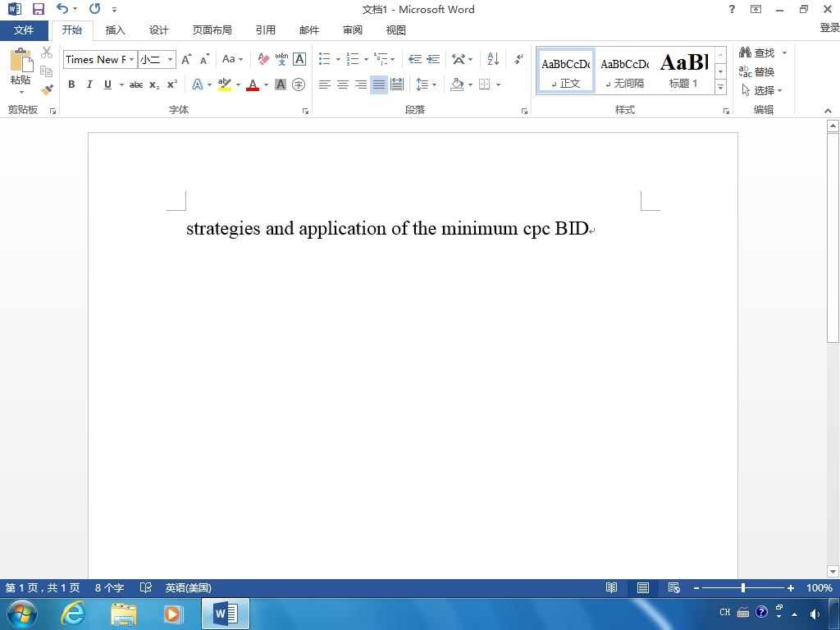
Task: Expand the bullets list dropdown arrow
Action: (338, 59)
